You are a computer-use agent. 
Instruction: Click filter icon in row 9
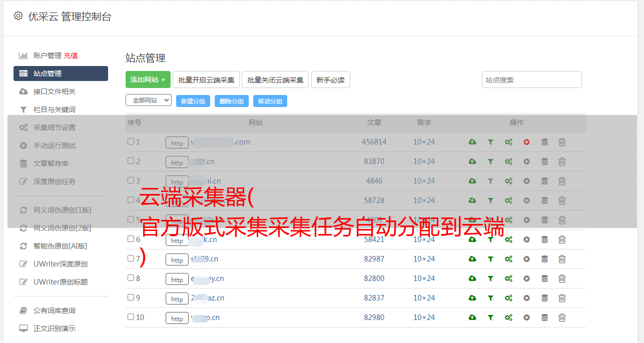[490, 298]
